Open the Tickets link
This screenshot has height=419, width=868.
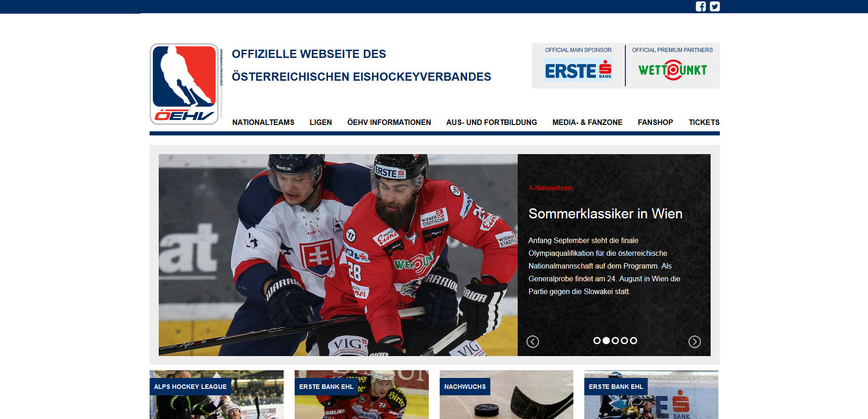704,122
